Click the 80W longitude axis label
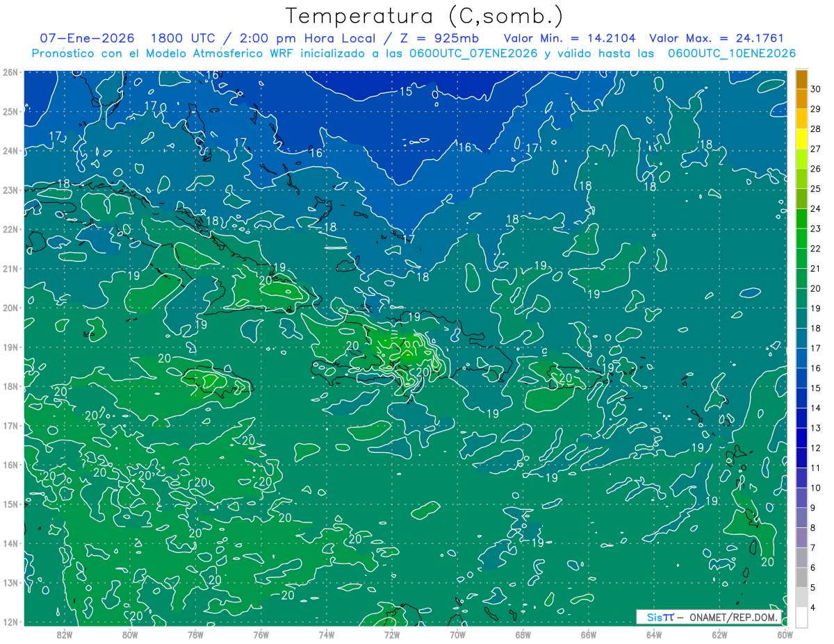Screen dimensions: 834x644 (x=129, y=634)
